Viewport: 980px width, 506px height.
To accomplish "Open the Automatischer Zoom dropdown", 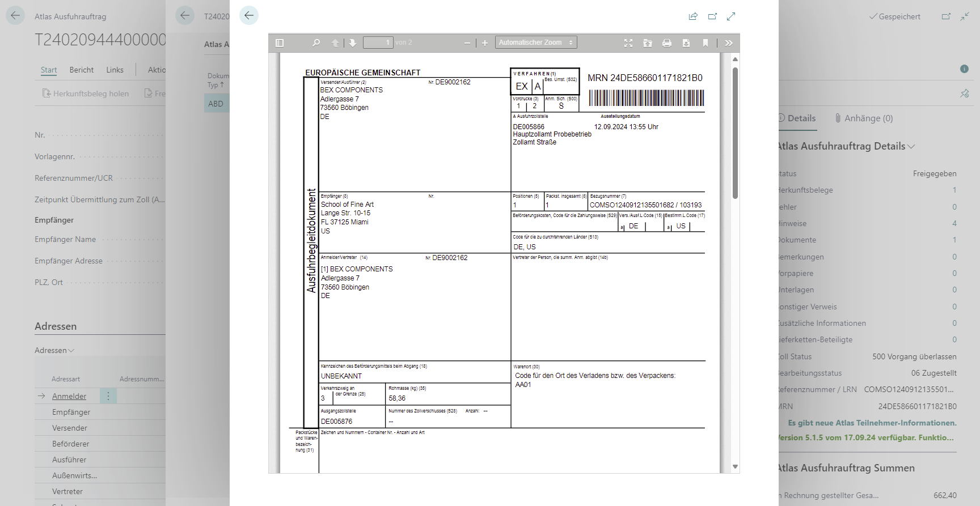I will 536,42.
